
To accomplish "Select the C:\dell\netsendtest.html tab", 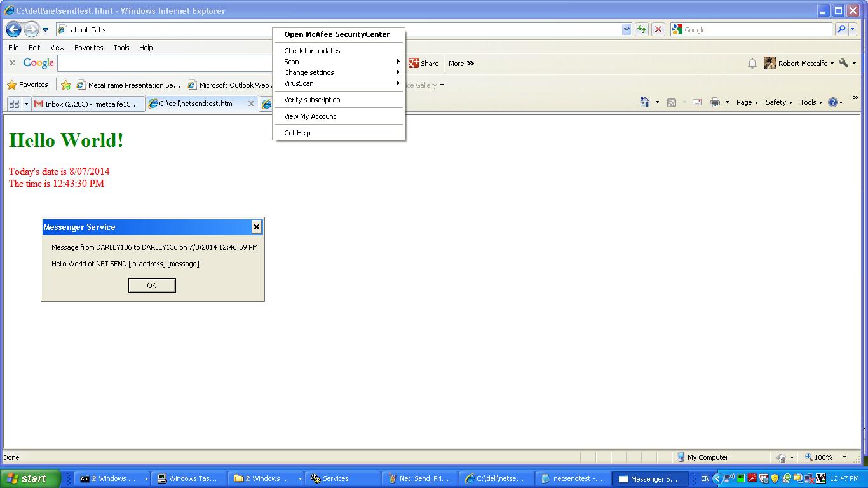I will click(196, 104).
